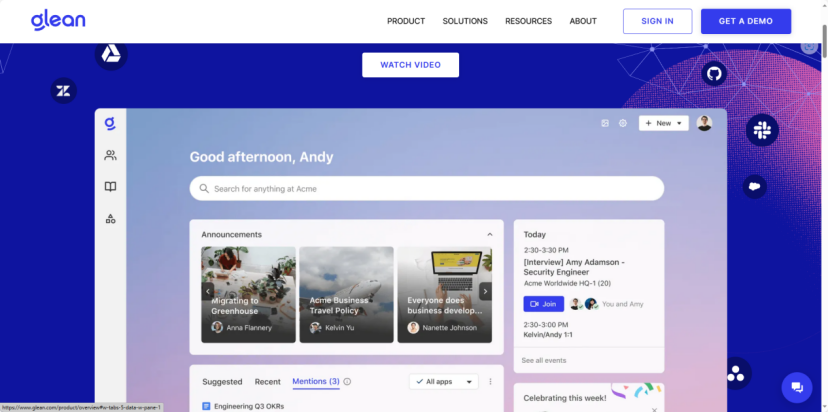Click the Asana three-dots floating icon
829x413 pixels.
[x=735, y=374]
